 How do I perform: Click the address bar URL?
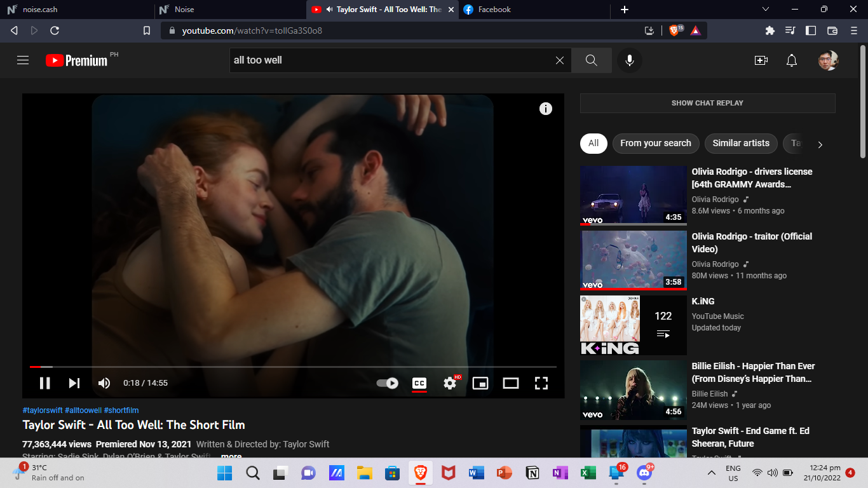pyautogui.click(x=252, y=30)
